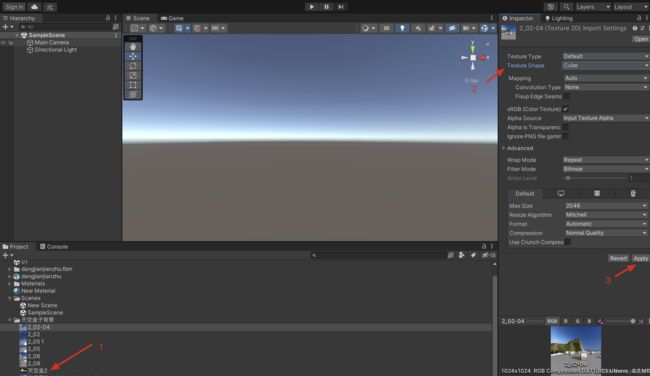Switch to the Game tab

[x=172, y=18]
